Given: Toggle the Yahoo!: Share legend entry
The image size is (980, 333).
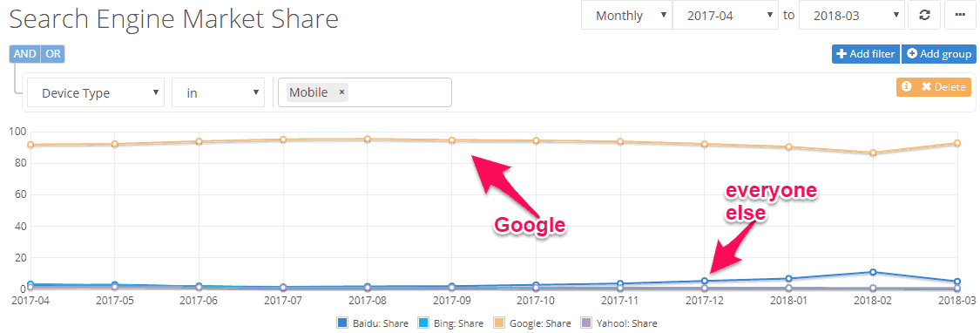Looking at the screenshot, I should tap(618, 323).
